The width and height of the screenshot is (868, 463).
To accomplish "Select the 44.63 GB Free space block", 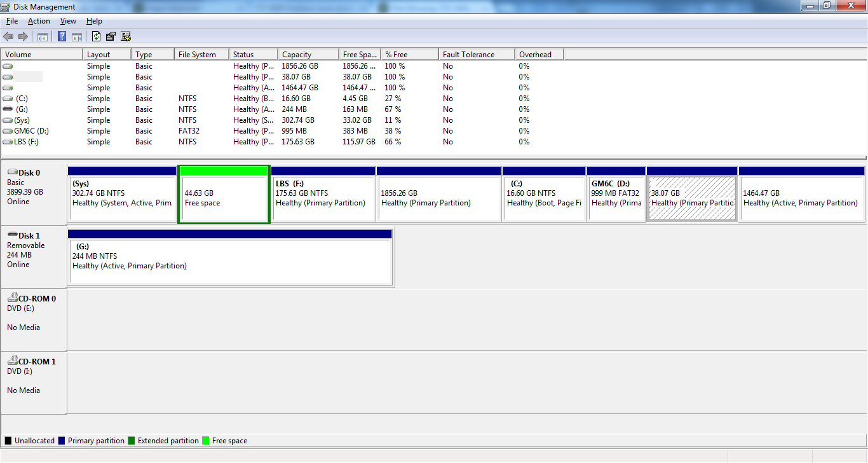I will coord(224,194).
